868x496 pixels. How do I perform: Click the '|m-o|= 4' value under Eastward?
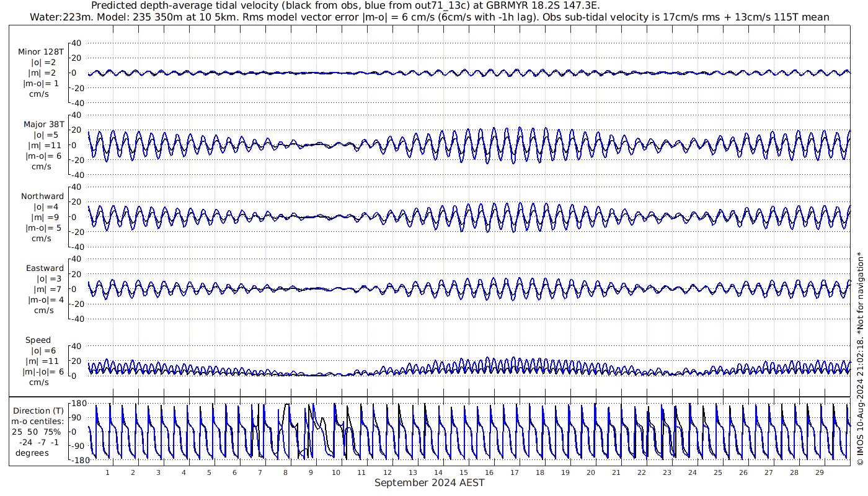pos(46,299)
